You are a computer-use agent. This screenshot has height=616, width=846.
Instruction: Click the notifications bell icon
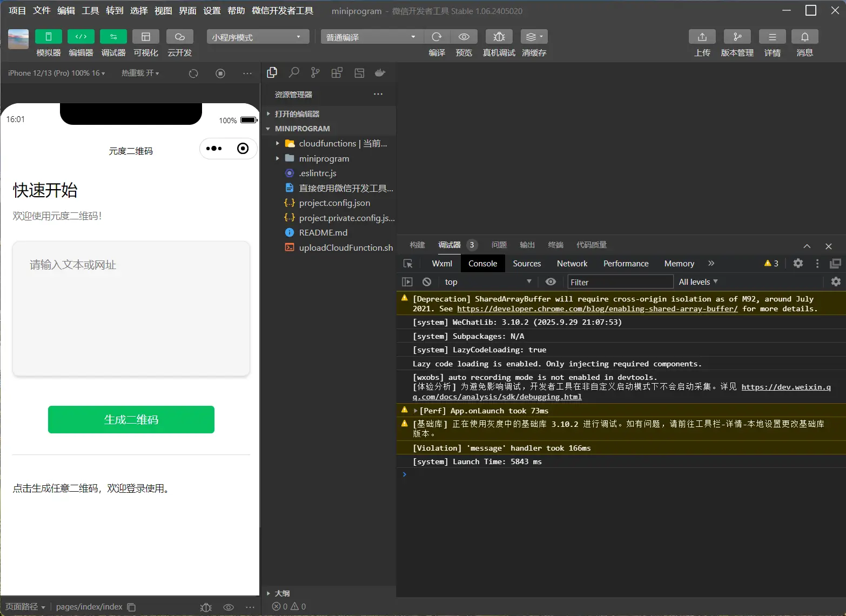click(x=804, y=37)
